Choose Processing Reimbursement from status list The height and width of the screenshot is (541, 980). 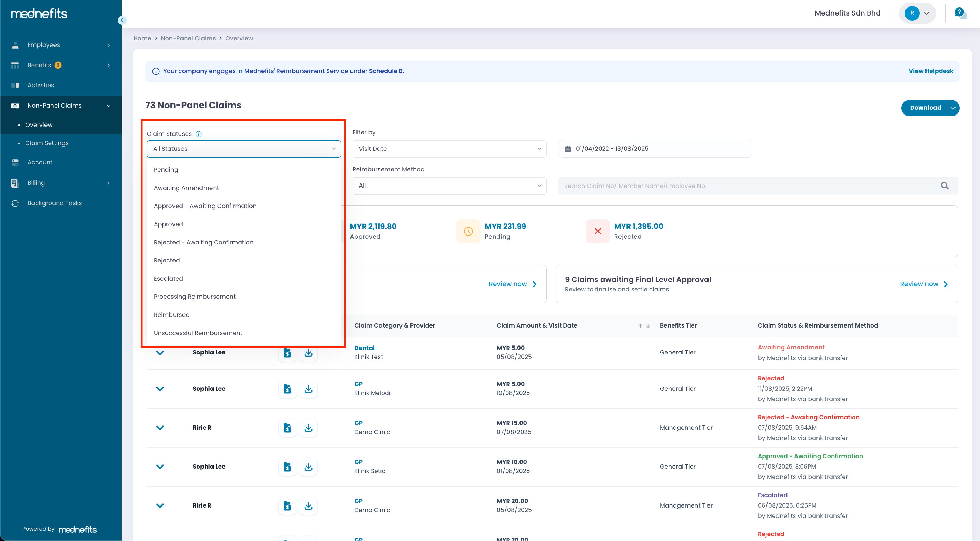point(195,297)
